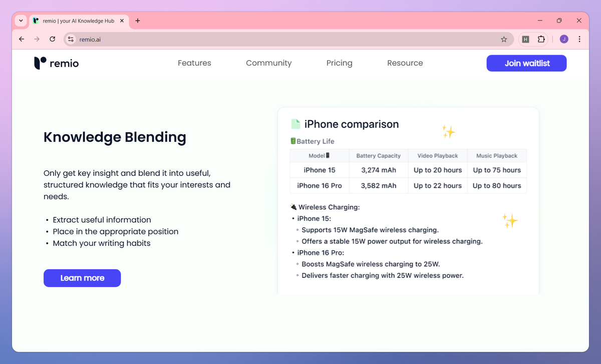Click the iPhone comparison preview card
The width and height of the screenshot is (601, 364).
[x=408, y=200]
